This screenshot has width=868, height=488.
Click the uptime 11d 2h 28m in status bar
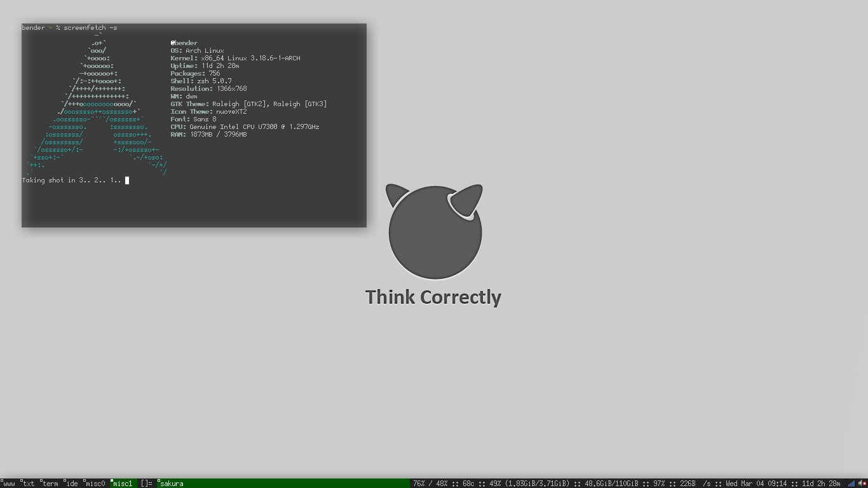(821, 484)
